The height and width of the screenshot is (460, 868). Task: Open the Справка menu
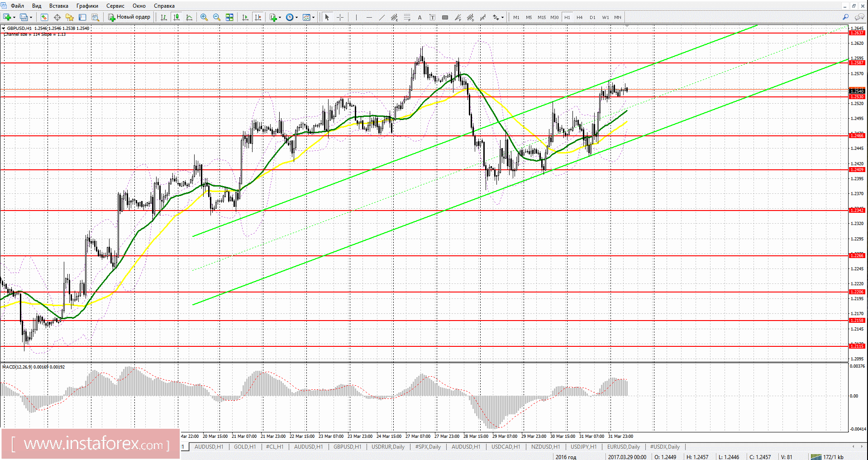(x=164, y=6)
